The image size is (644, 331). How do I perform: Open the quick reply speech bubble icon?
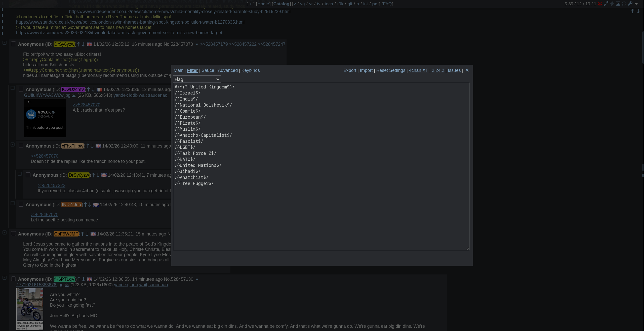point(624,4)
